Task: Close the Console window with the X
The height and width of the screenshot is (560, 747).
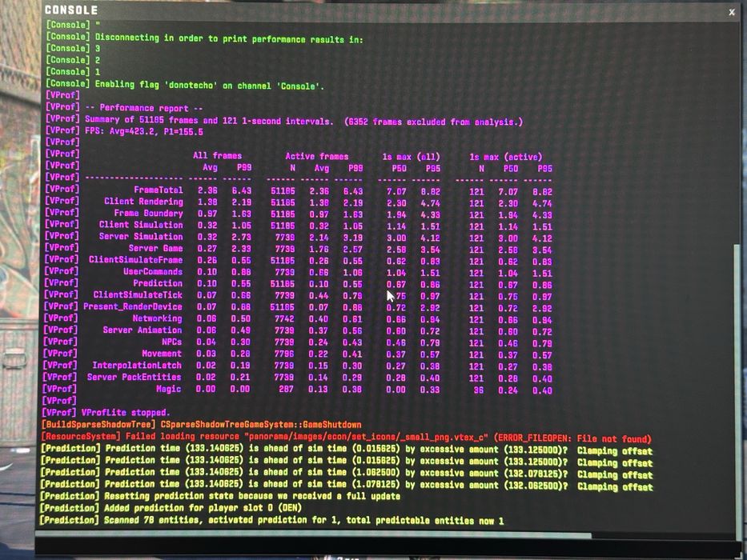Action: pos(732,12)
